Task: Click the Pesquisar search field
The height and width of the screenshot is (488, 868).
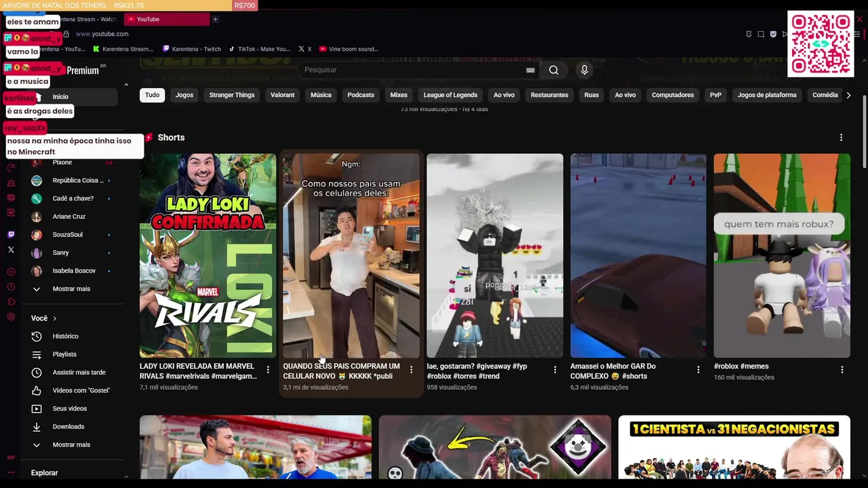Action: (x=414, y=70)
